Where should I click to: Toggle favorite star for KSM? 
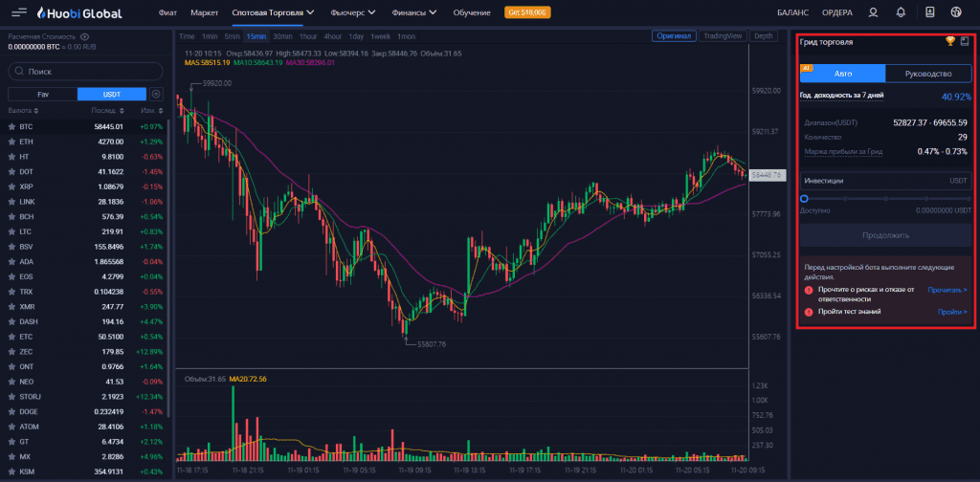point(11,471)
